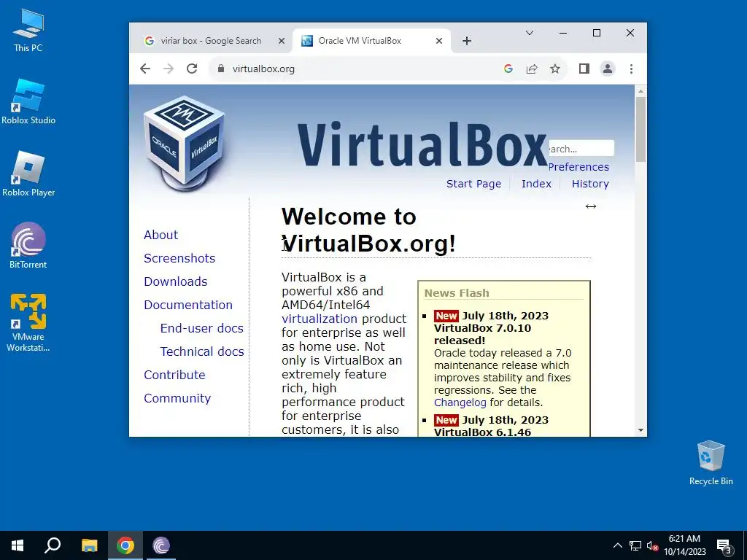Bookmark this page with the star icon

555,69
